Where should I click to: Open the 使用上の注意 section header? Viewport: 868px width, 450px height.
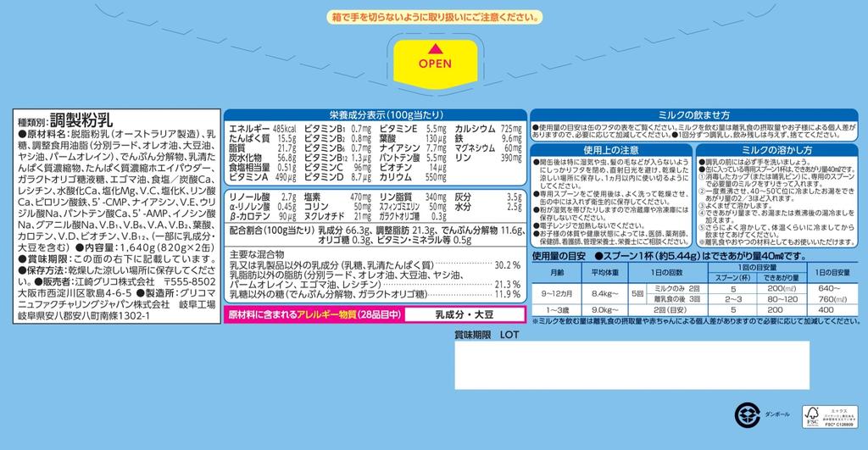point(610,150)
